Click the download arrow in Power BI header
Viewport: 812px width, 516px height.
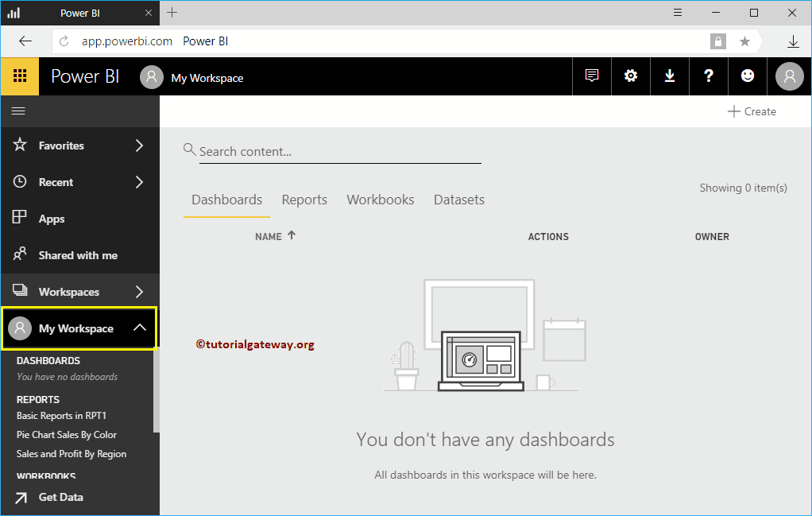pos(670,76)
